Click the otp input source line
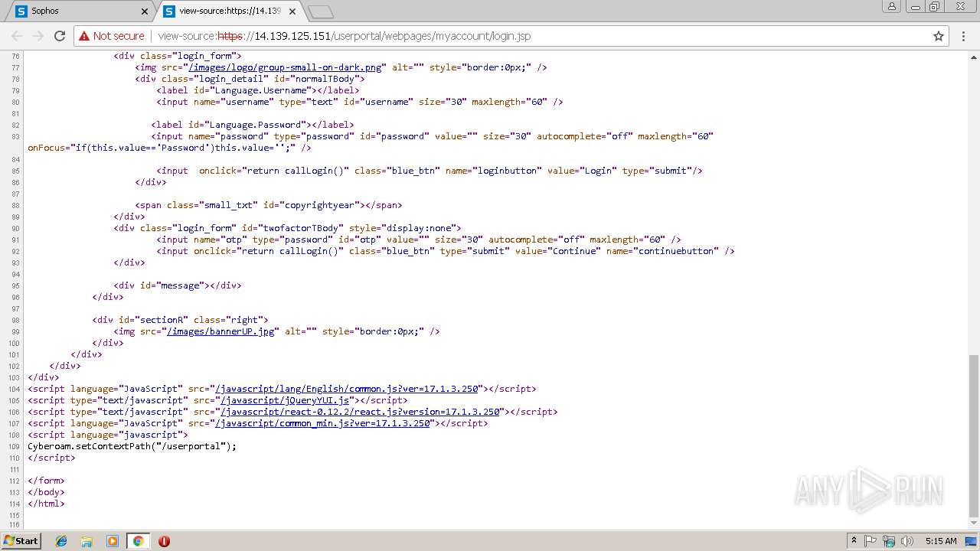Screen dimensions: 980x551 (x=419, y=240)
